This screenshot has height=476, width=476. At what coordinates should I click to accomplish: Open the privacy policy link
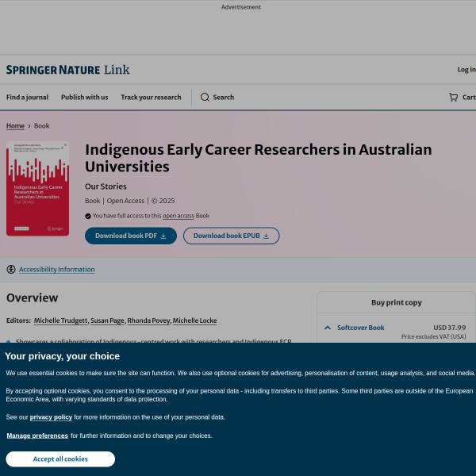pyautogui.click(x=51, y=417)
